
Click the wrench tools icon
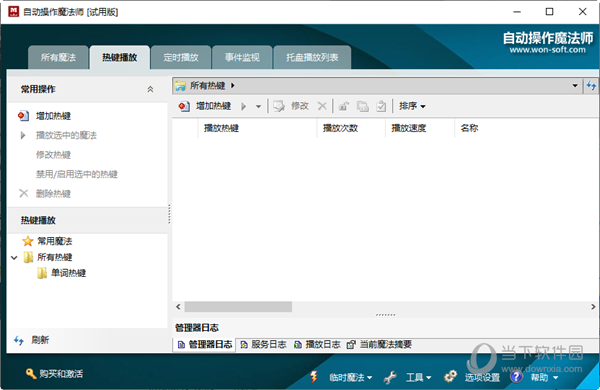click(390, 377)
